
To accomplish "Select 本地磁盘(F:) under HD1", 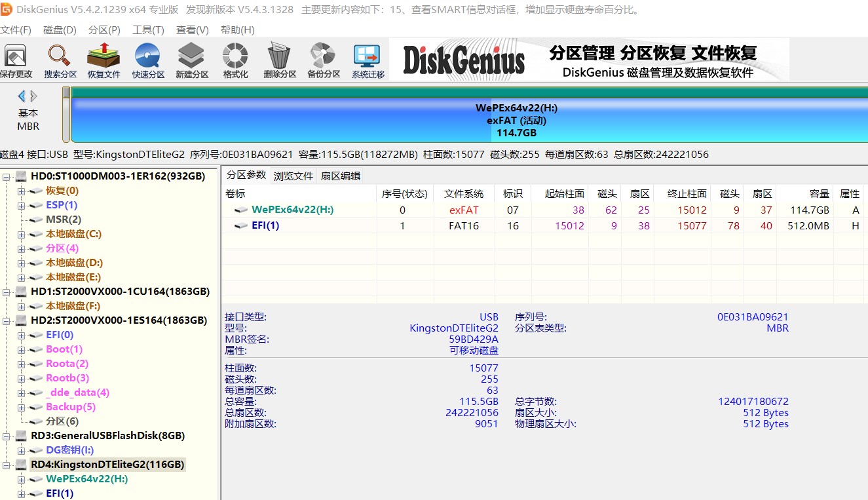I will click(73, 306).
